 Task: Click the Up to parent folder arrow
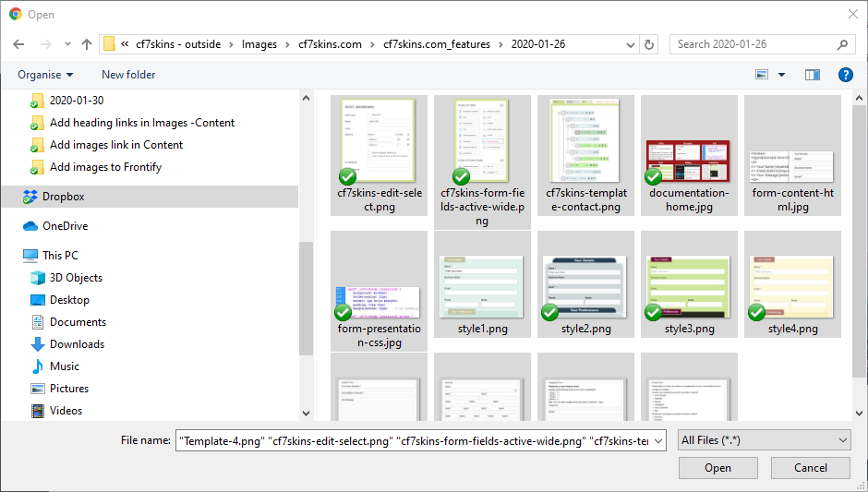tap(87, 44)
